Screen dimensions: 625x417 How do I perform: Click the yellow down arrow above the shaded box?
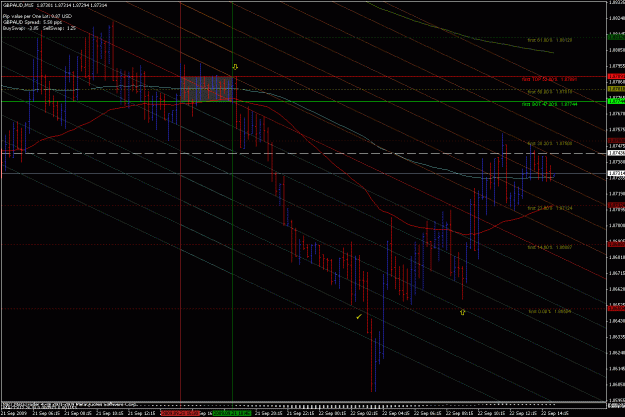point(235,67)
